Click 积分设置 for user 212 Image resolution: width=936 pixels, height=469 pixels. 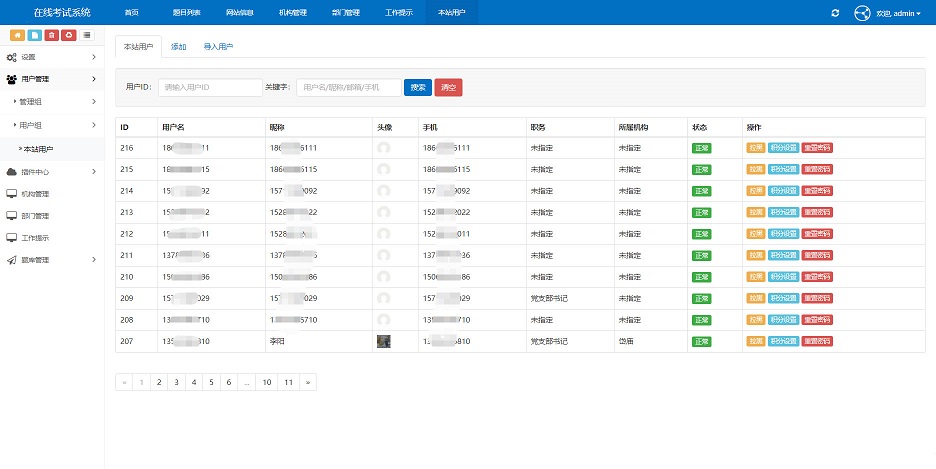[783, 234]
